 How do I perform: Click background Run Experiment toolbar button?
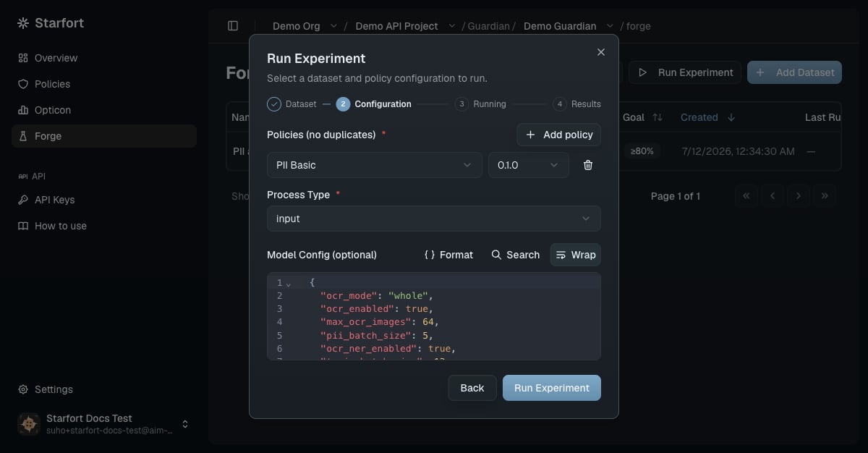coord(684,72)
